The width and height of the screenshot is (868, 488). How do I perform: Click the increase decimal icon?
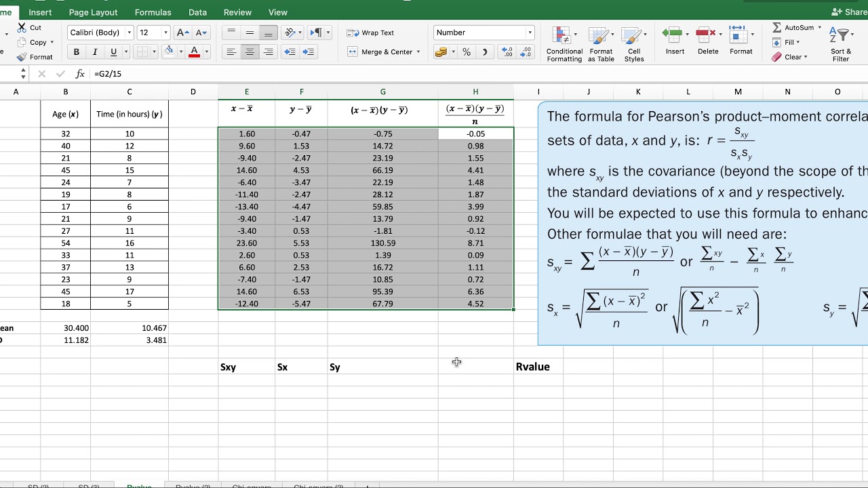tap(506, 52)
